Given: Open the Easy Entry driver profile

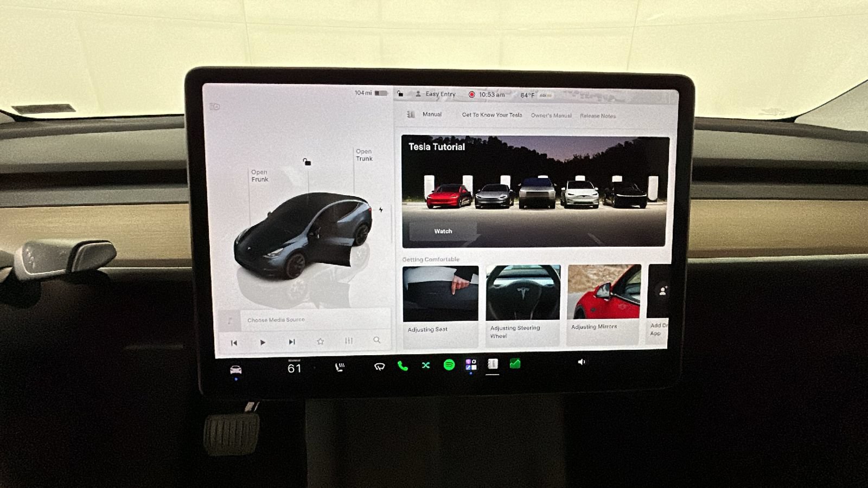Looking at the screenshot, I should pyautogui.click(x=435, y=94).
